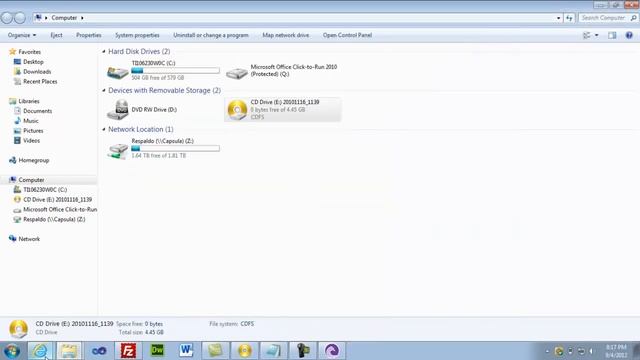
Task: Expand the arrow after Computer in address bar
Action: (x=82, y=18)
